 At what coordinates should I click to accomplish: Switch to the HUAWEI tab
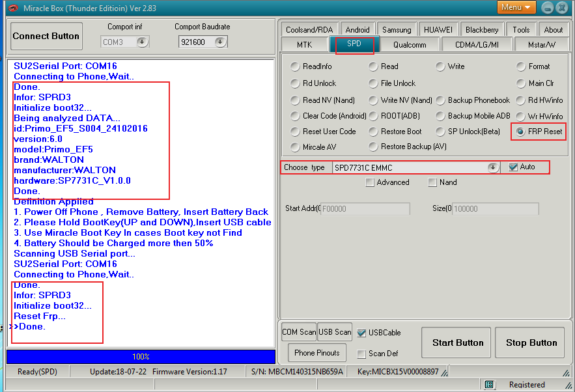coord(438,30)
